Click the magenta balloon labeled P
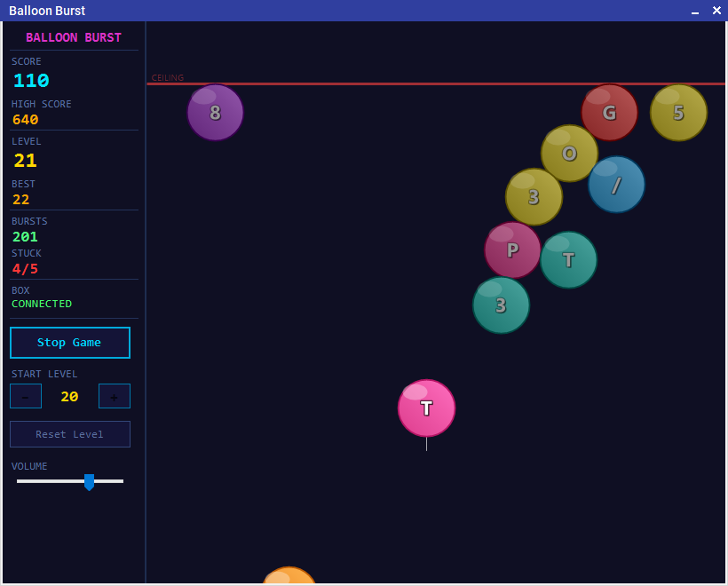This screenshot has width=728, height=586. [512, 249]
